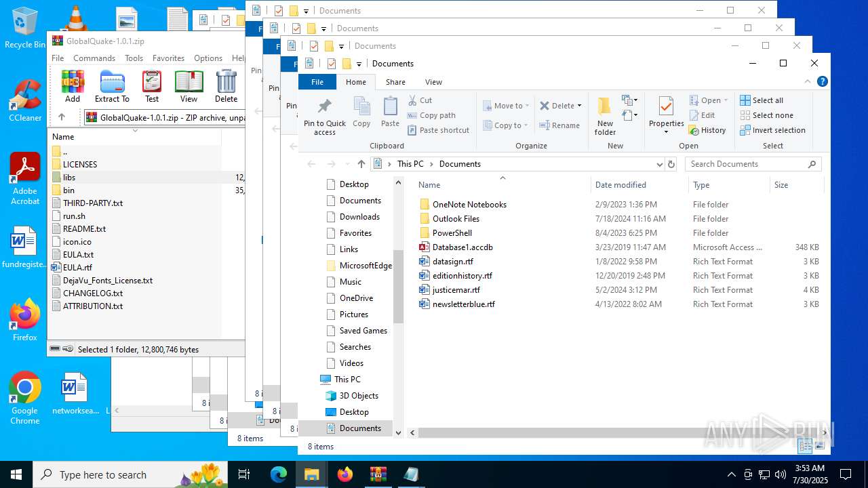Image resolution: width=868 pixels, height=488 pixels.
Task: Click the Properties icon in ribbon
Action: coord(667,116)
